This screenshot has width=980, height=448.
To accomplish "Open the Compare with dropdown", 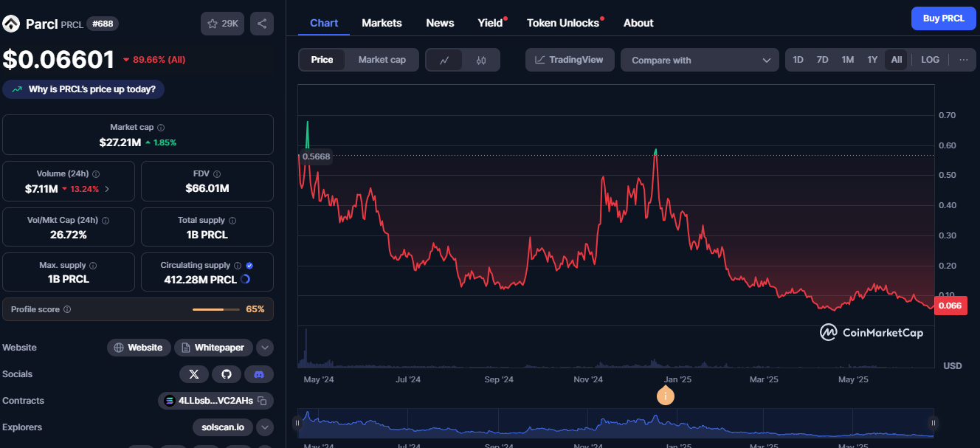I will point(700,61).
